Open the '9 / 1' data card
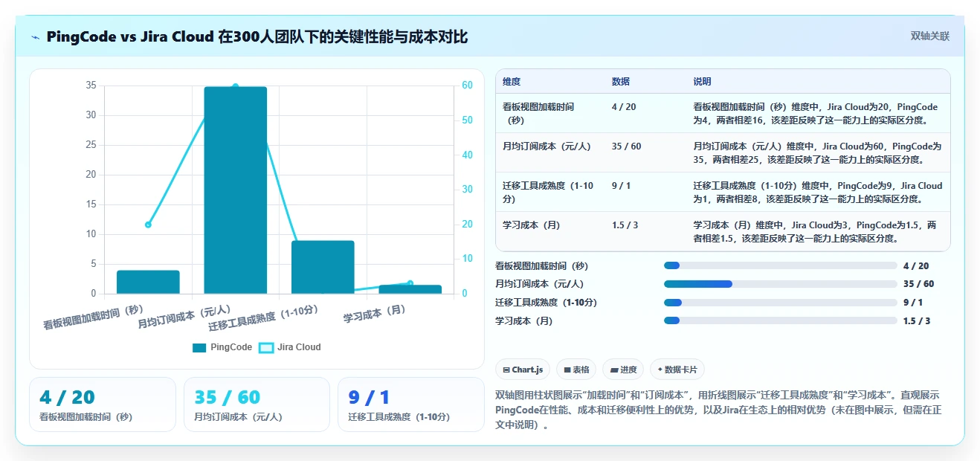Image resolution: width=980 pixels, height=461 pixels. tap(410, 404)
